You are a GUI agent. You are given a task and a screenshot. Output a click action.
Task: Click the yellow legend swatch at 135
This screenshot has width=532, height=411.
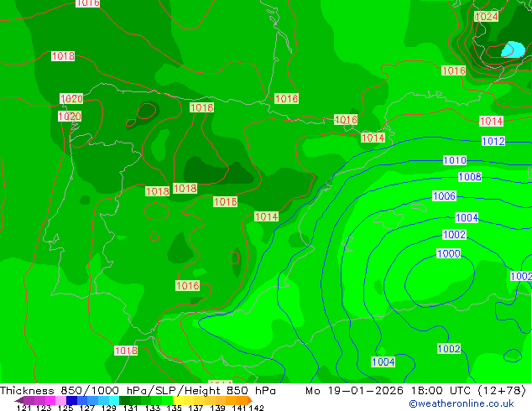[x=178, y=400]
